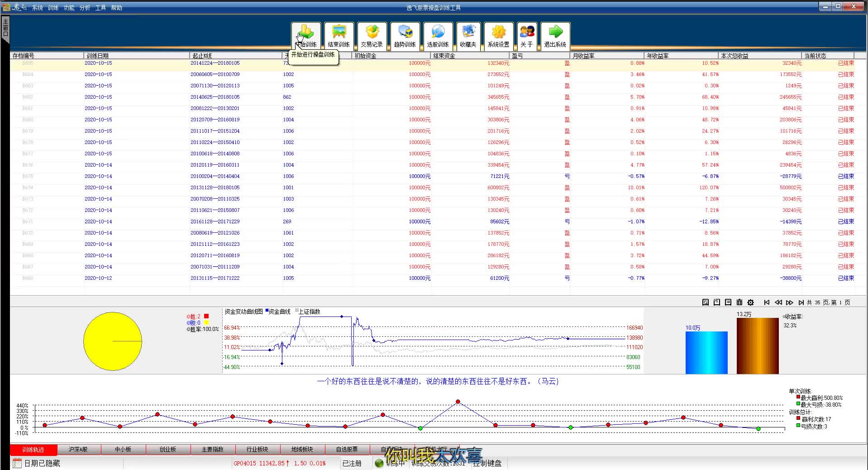
Task: Open the 交易记录 trade records icon
Action: tap(372, 36)
